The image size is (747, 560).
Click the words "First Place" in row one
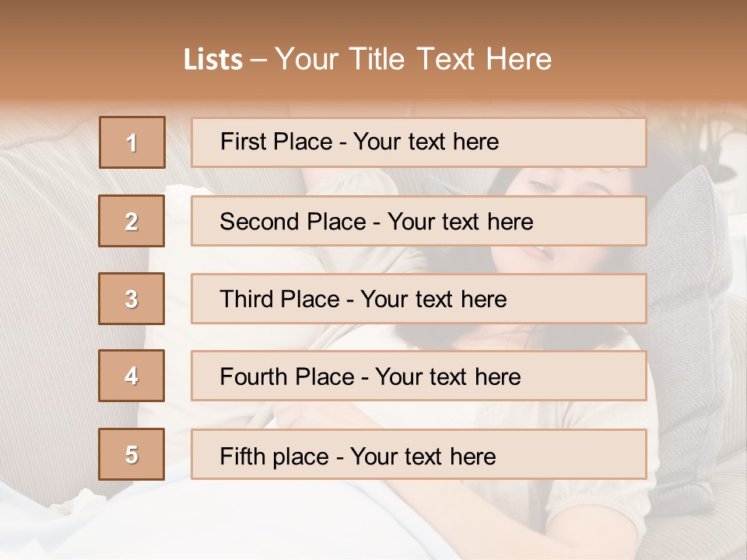(x=276, y=142)
